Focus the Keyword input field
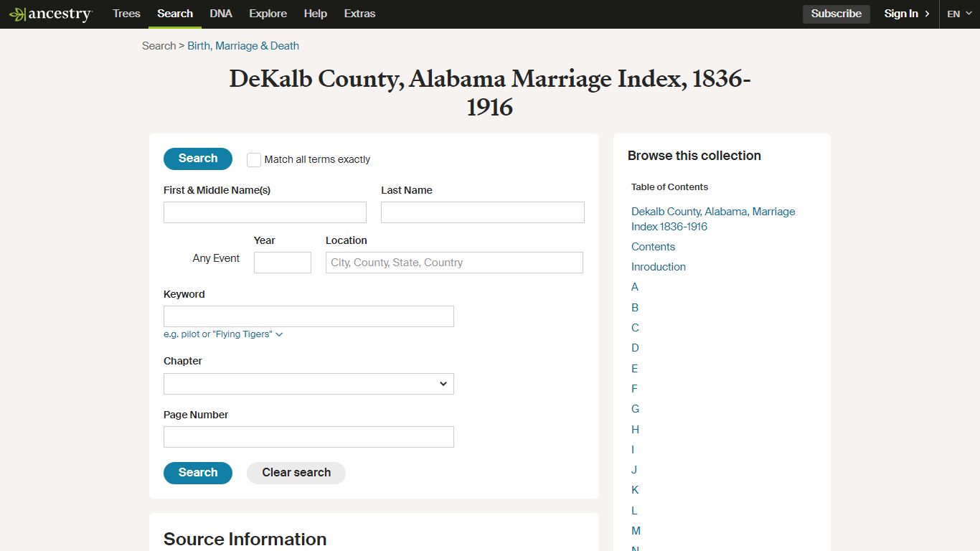 point(308,316)
